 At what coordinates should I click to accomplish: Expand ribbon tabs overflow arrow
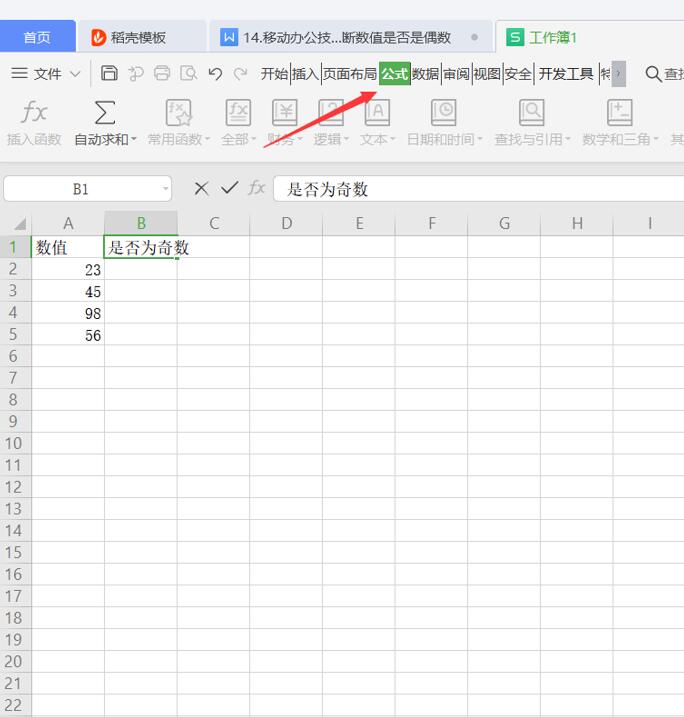click(x=619, y=74)
